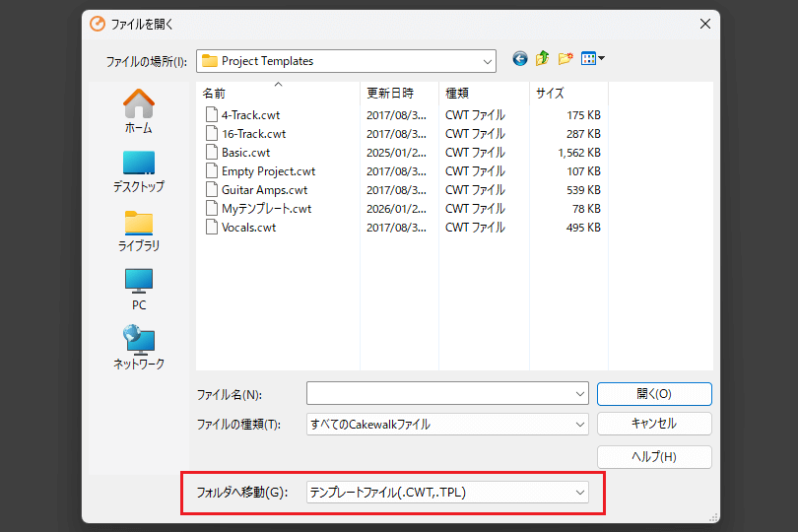
Task: Click the ヘルプ(H) button
Action: pyautogui.click(x=654, y=457)
